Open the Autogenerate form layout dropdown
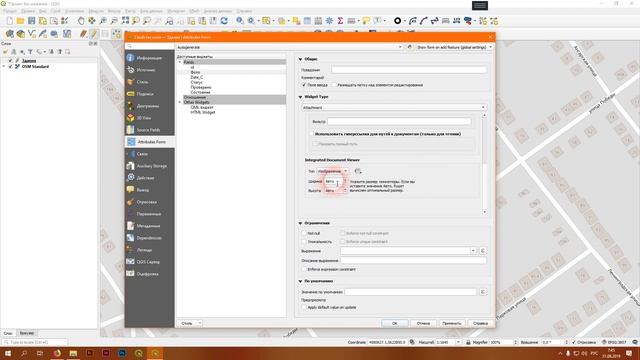 coord(290,47)
